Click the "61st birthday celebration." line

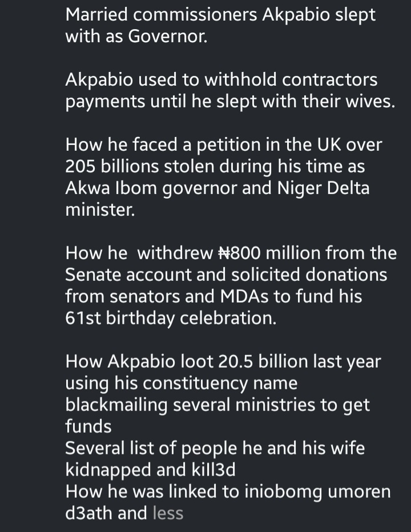click(x=171, y=318)
